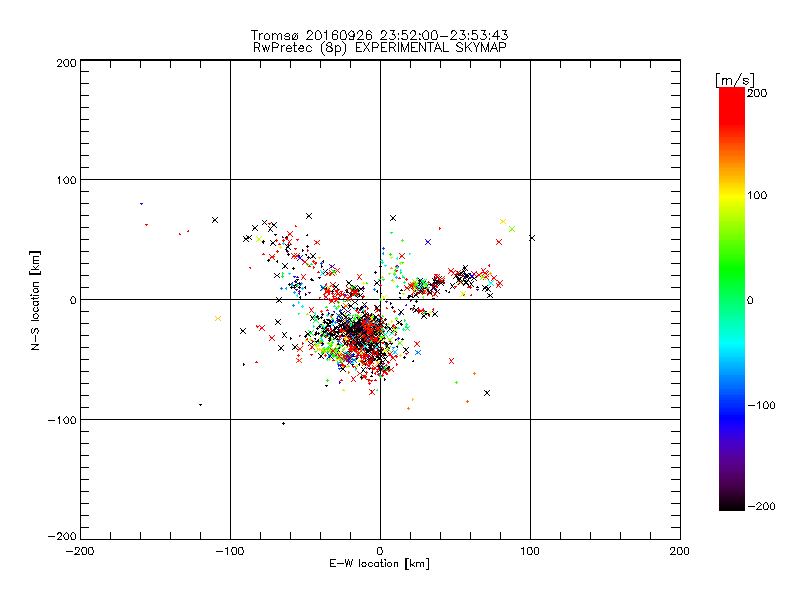This screenshot has height=600, width=800.
Task: Click the 'E-W location [km]' axis label
Action: (x=379, y=563)
